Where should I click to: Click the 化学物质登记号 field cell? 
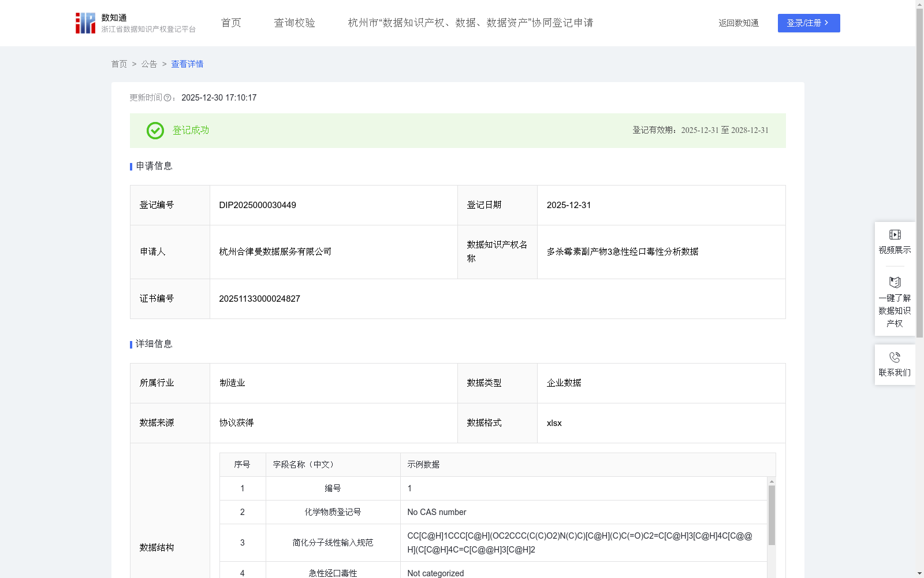click(333, 512)
